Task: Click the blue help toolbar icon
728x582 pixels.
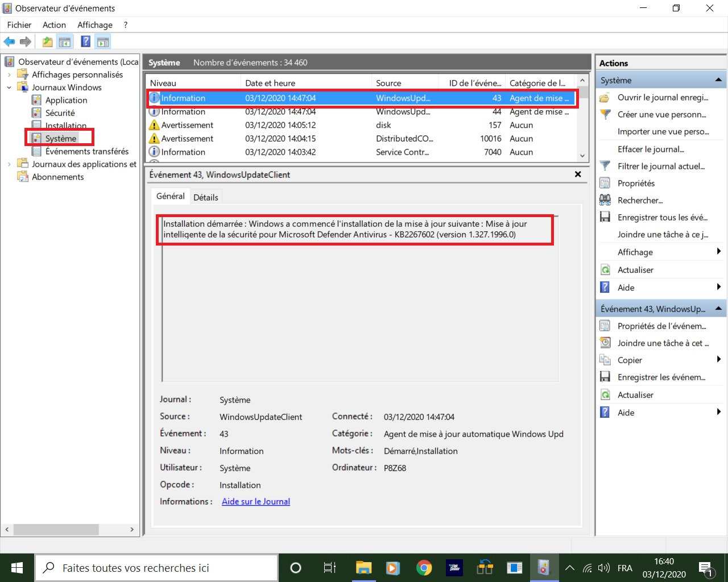Action: click(85, 41)
